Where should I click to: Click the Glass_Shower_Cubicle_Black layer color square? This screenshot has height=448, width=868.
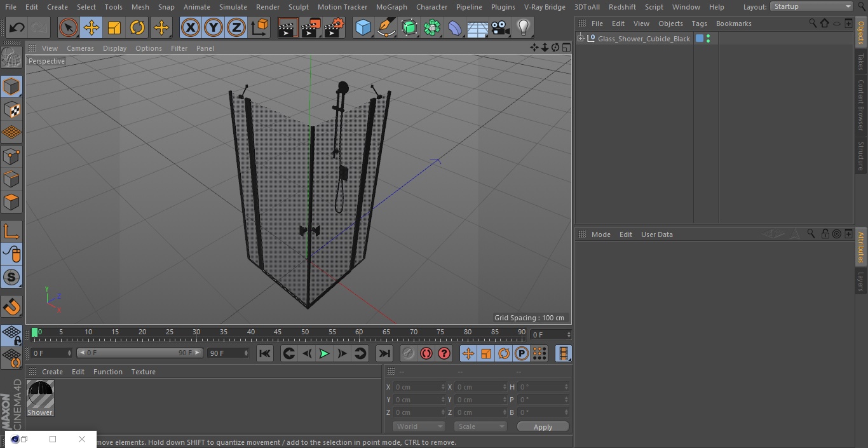(x=700, y=38)
